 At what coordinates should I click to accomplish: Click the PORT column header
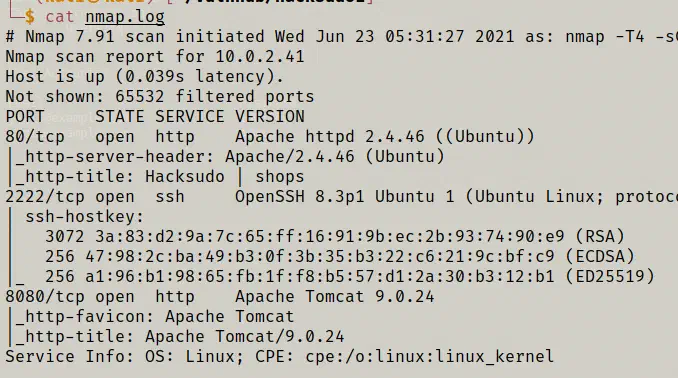pos(25,116)
